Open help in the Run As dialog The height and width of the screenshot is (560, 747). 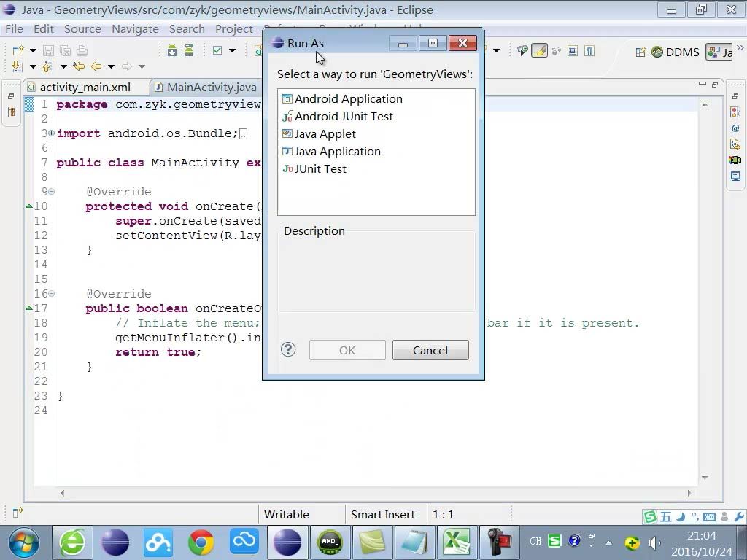[x=288, y=349]
